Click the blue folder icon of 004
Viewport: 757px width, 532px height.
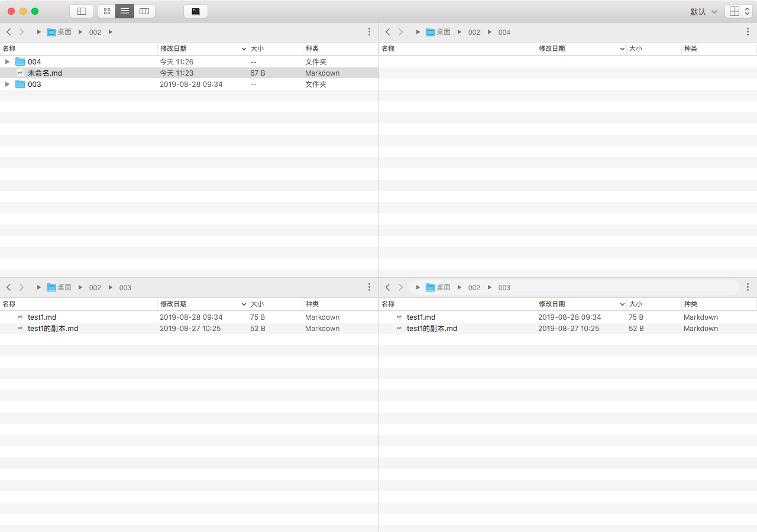pyautogui.click(x=20, y=61)
